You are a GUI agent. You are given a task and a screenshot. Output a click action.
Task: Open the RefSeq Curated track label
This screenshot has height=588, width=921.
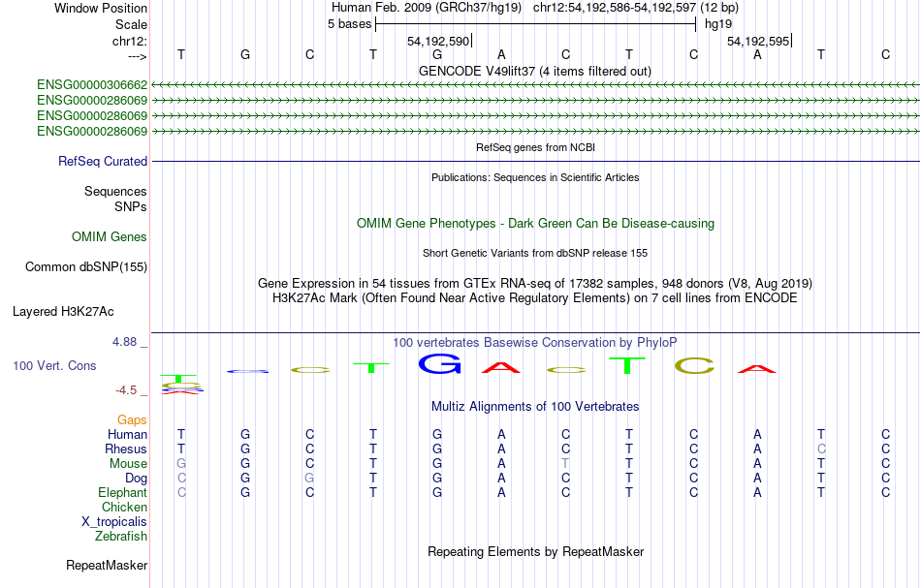(x=103, y=161)
